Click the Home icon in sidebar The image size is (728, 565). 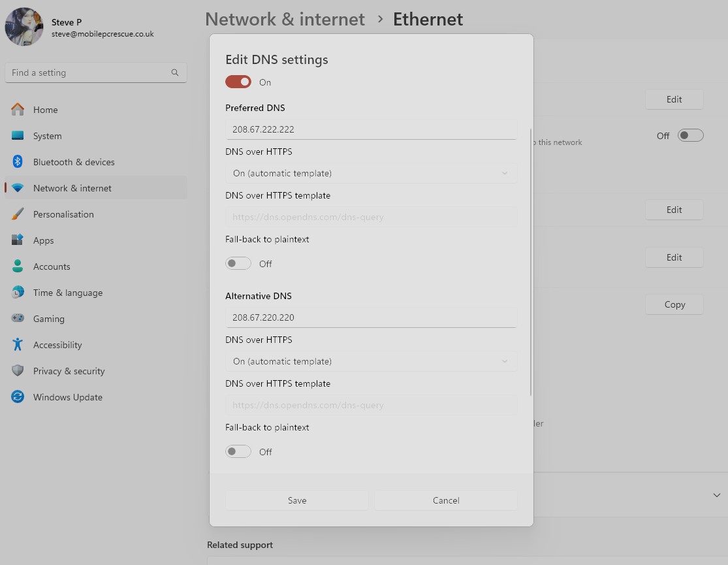(18, 110)
